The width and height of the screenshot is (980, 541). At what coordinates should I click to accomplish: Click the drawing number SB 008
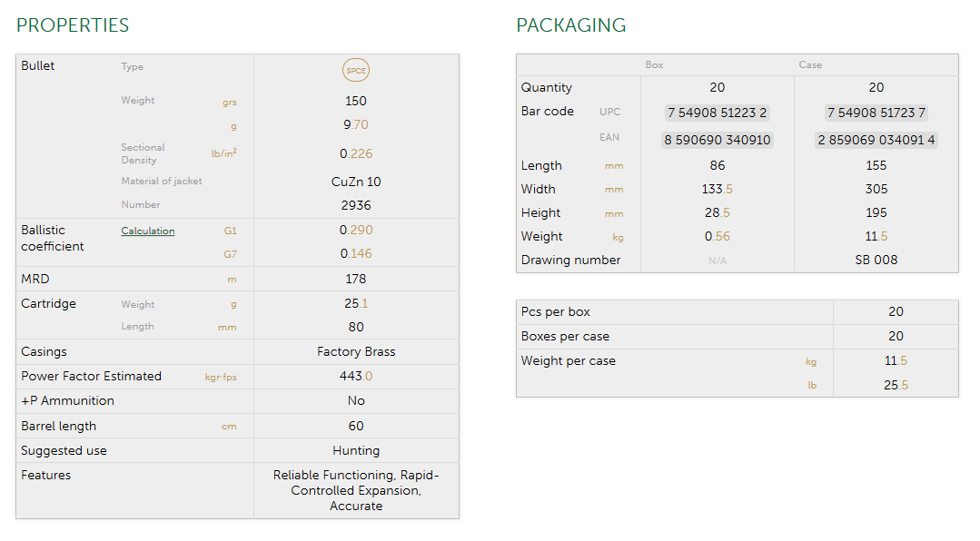click(876, 261)
